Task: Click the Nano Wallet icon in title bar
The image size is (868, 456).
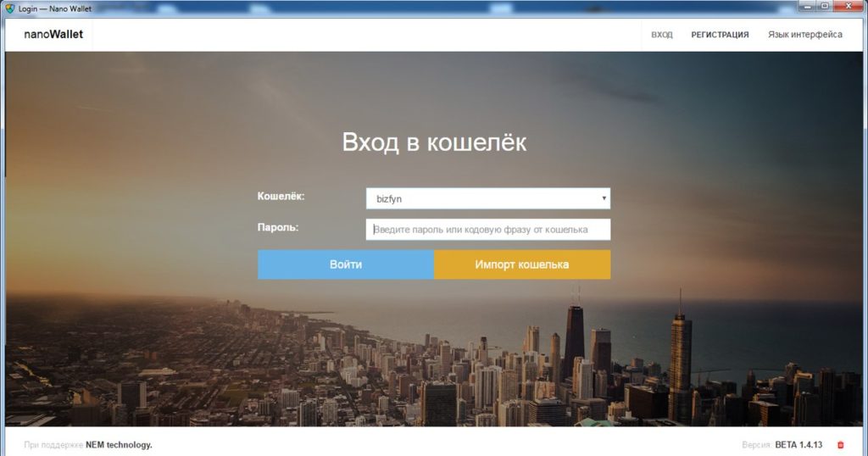Action: point(10,8)
